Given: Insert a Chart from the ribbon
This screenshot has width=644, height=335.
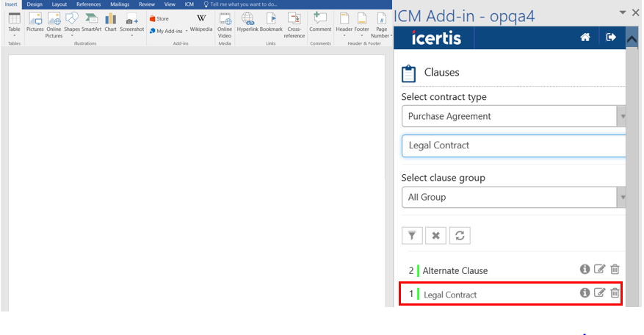Looking at the screenshot, I should click(111, 22).
